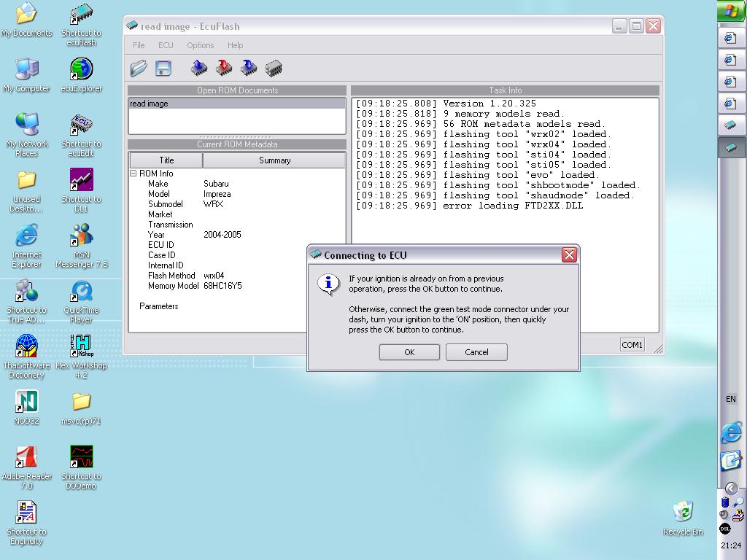Open the Help menu

click(236, 45)
